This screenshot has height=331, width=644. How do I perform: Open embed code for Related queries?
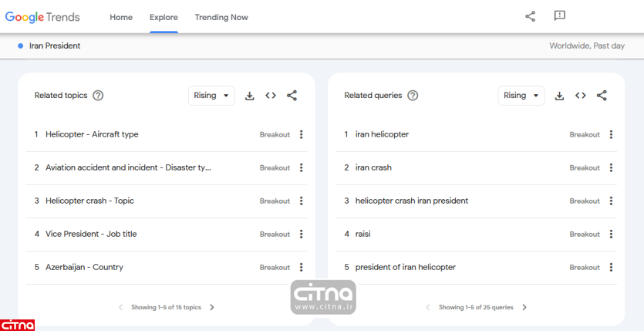pyautogui.click(x=581, y=96)
